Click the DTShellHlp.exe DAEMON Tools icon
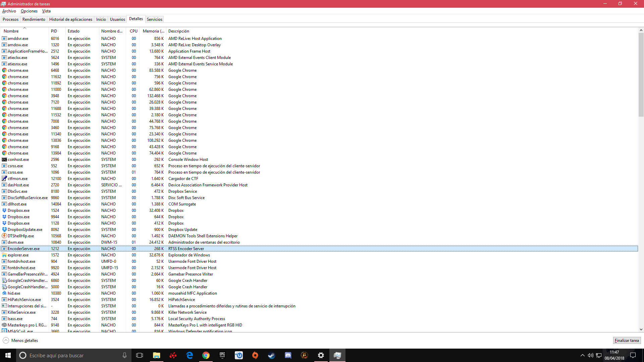The image size is (644, 362). click(x=4, y=236)
